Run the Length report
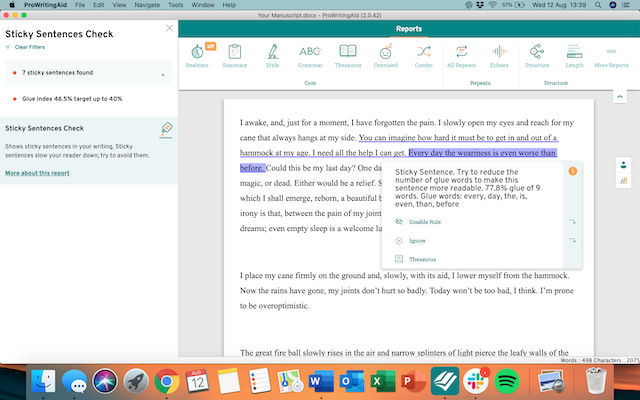The width and height of the screenshot is (640, 400). point(575,56)
